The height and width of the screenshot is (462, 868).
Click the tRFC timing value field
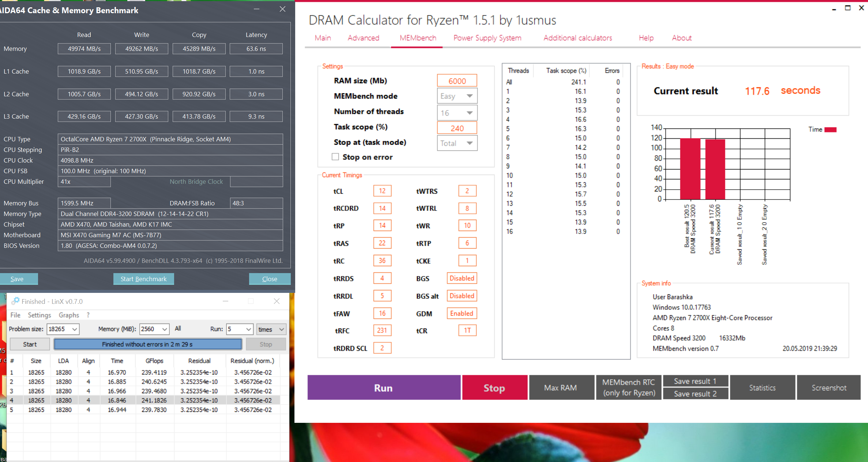point(382,331)
